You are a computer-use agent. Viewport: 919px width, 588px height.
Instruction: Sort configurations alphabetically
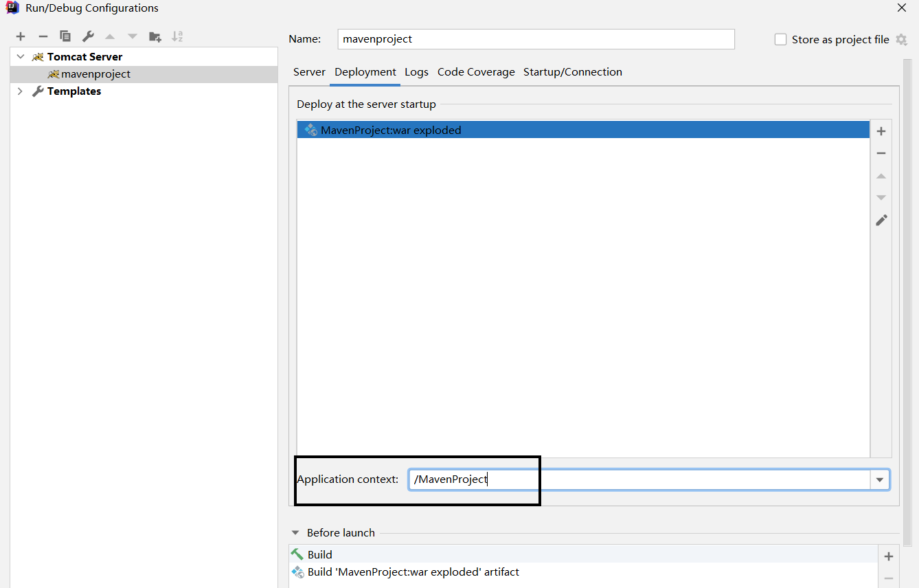(177, 36)
